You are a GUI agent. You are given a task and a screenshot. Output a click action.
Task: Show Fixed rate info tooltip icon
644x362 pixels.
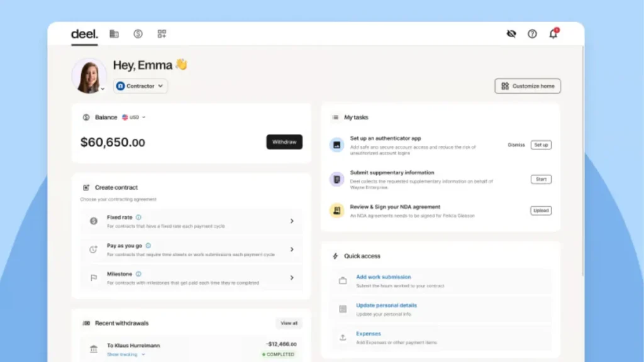(x=138, y=217)
